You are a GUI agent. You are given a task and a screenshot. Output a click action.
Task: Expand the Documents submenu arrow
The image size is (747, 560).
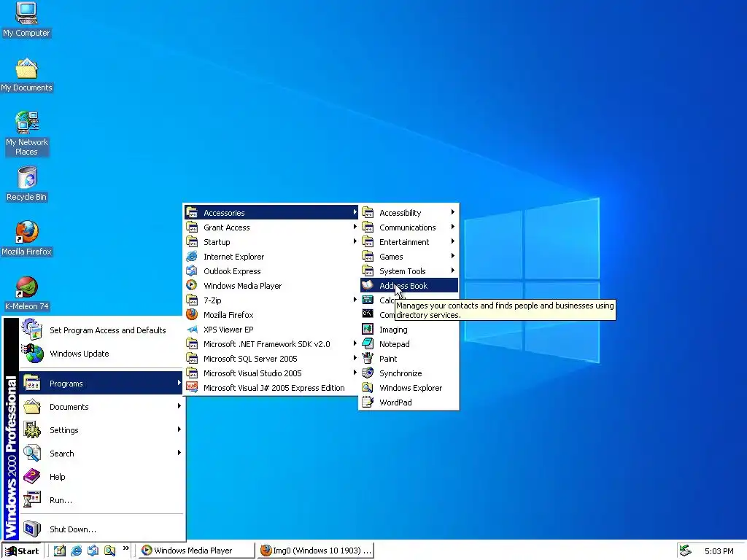coord(179,406)
